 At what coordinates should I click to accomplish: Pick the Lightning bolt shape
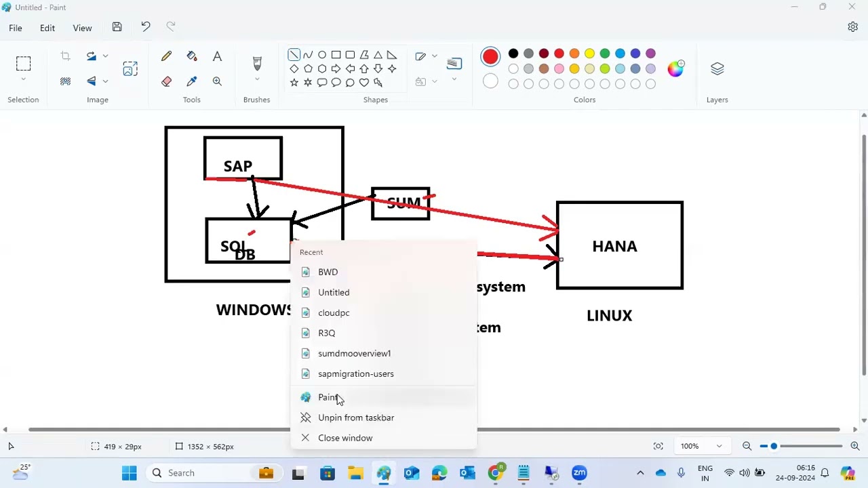[x=378, y=83]
